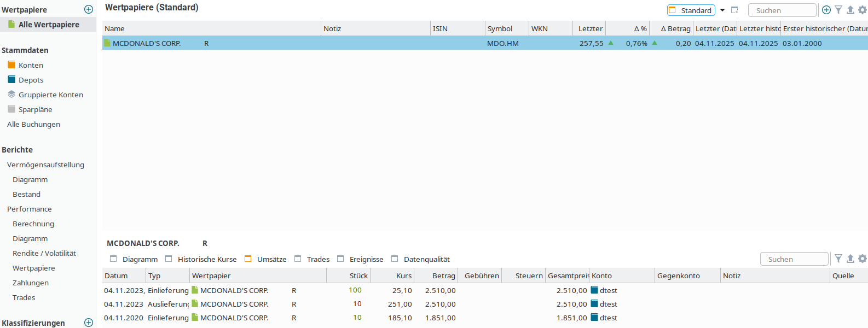Click the top Suchen search field
The width and height of the screenshot is (868, 328).
click(x=782, y=10)
